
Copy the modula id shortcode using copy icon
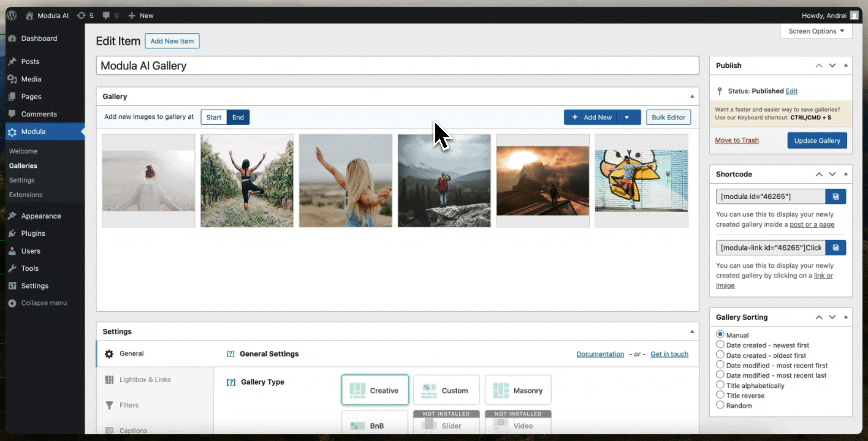(x=836, y=197)
